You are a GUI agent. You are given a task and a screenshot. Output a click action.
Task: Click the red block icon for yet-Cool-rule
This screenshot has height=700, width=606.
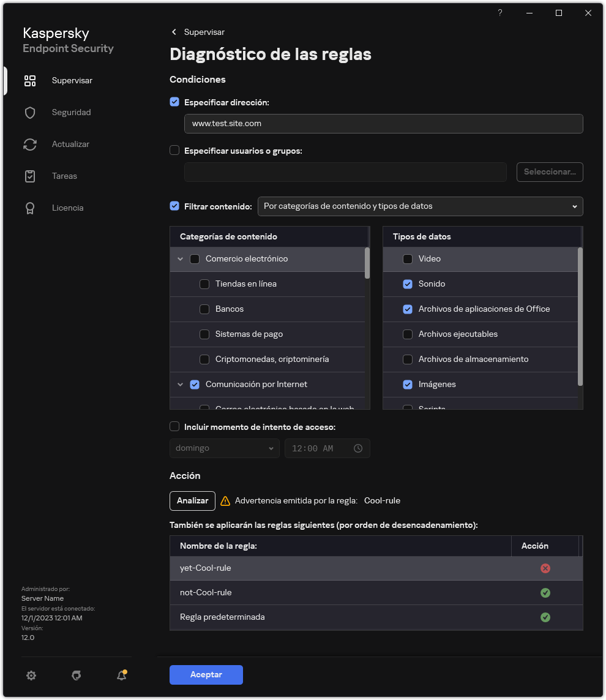[545, 568]
